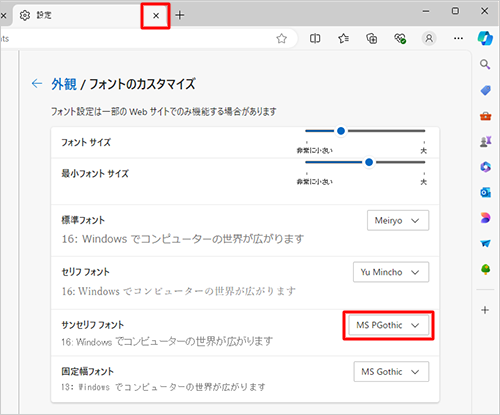Viewport: 500px width, 415px height.
Task: Open sidebar Games chess icon
Action: click(485, 141)
